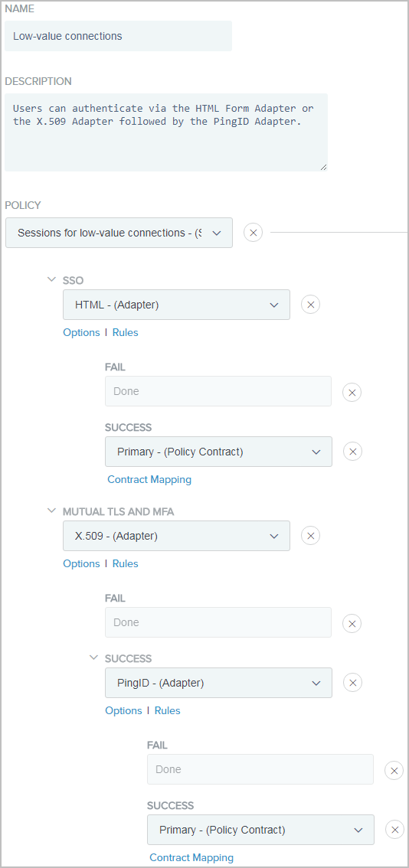Remove SUCCESS Primary contract under PingID adapter

[394, 829]
